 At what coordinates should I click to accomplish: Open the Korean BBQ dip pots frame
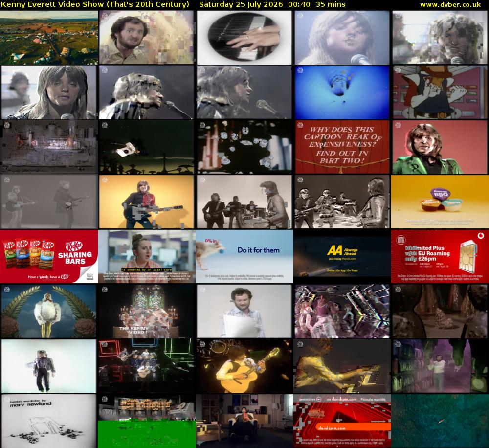[x=440, y=202]
